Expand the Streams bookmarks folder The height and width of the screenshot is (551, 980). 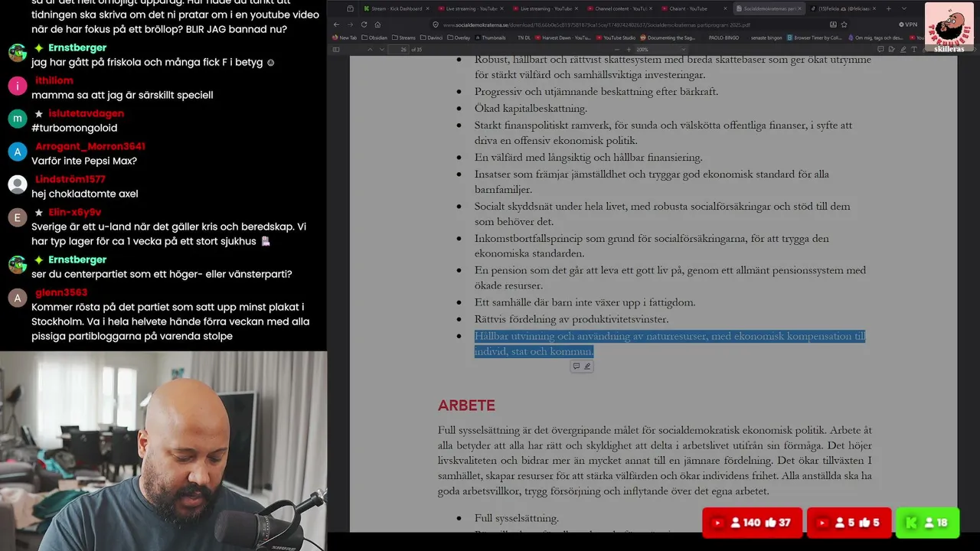pos(403,37)
